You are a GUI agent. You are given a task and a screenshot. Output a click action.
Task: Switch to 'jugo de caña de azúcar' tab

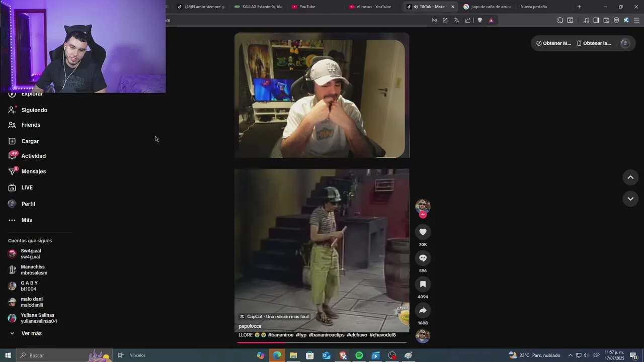(488, 7)
